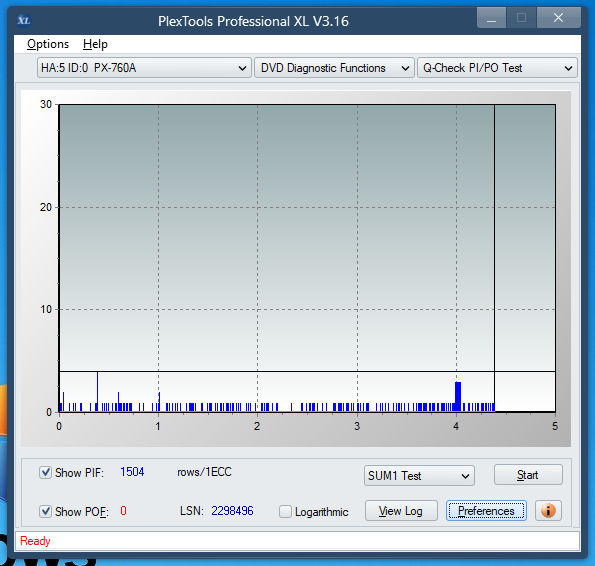
Task: Open the orange info button
Action: [548, 511]
